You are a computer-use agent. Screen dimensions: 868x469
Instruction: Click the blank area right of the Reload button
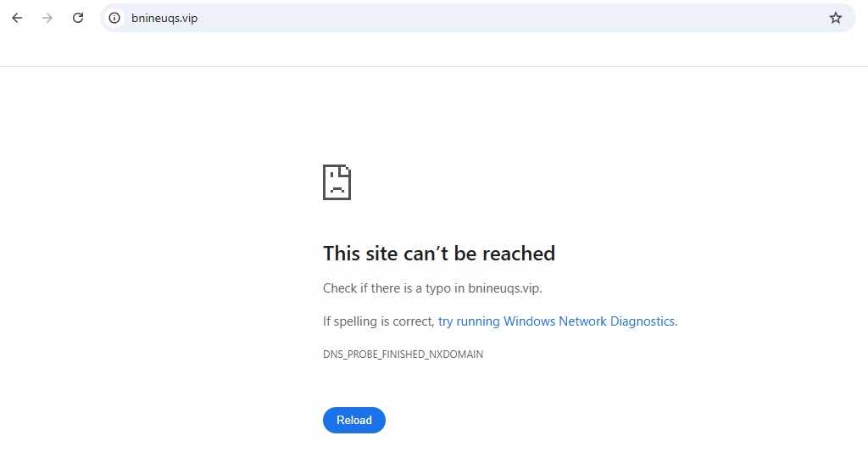(x=551, y=420)
